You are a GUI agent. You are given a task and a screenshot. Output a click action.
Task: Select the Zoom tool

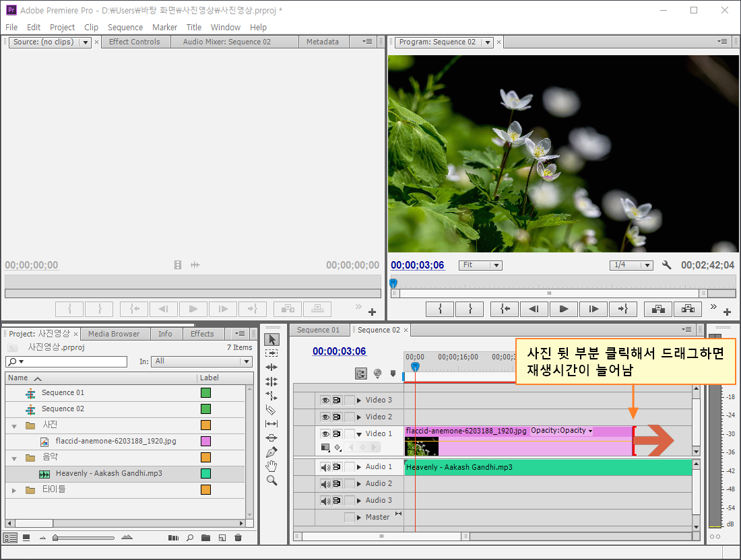(271, 481)
